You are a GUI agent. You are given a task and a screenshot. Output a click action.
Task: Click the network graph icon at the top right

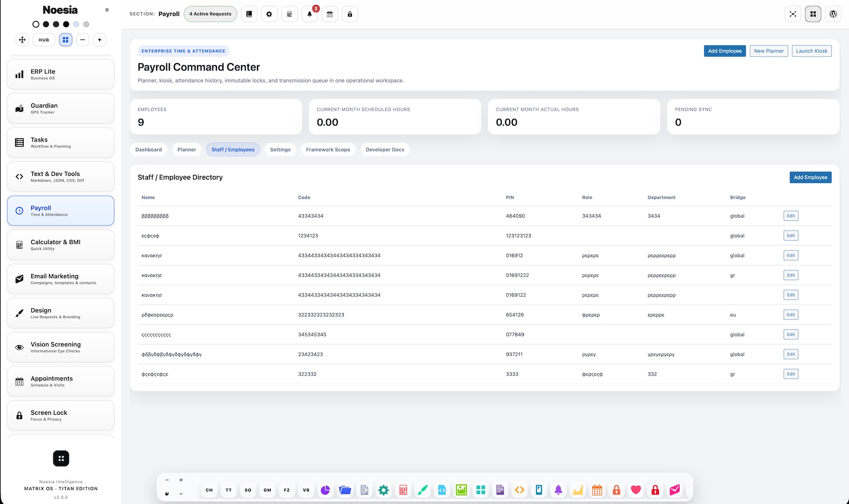click(793, 14)
